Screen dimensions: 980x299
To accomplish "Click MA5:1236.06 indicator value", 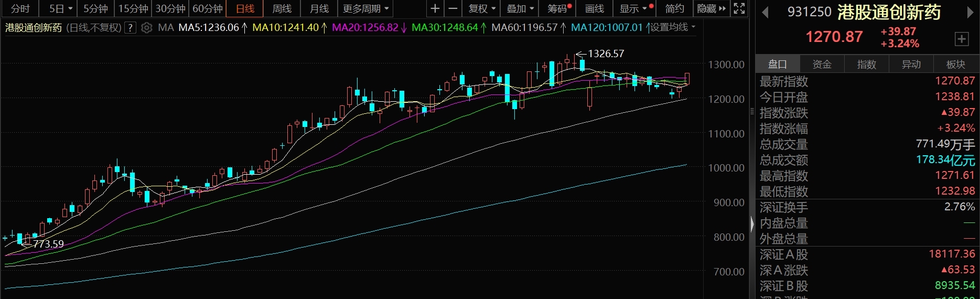I will tap(209, 27).
